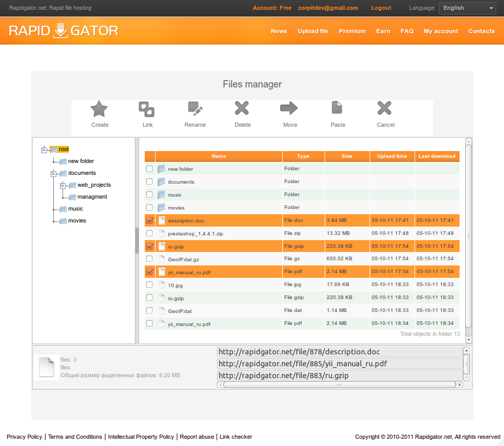The width and height of the screenshot is (504, 446).
Task: Click the music folder icon in tree
Action: (x=63, y=209)
